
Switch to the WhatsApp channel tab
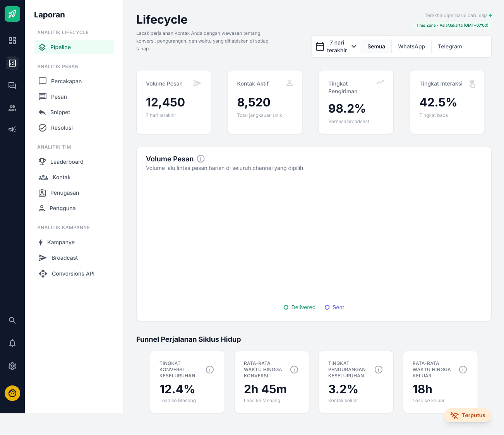[x=411, y=46]
